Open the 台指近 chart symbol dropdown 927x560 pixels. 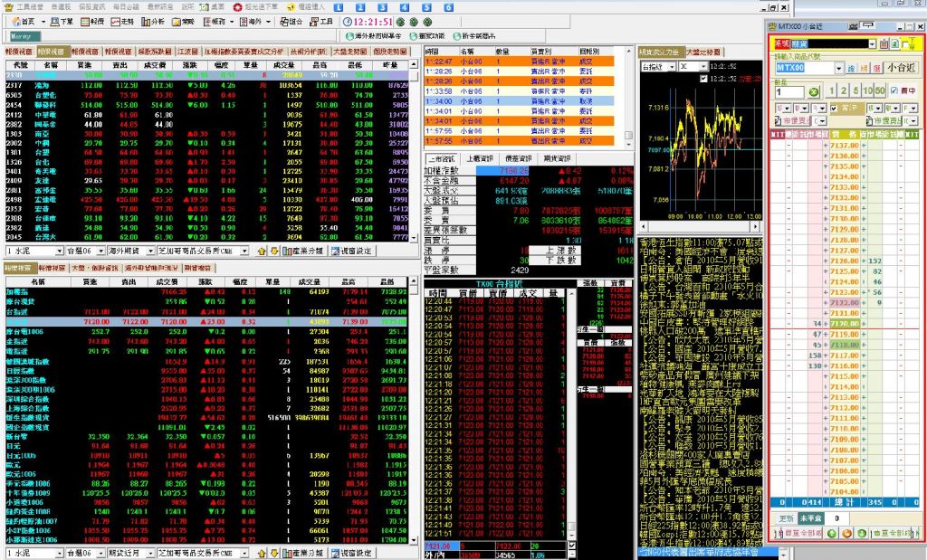point(672,67)
